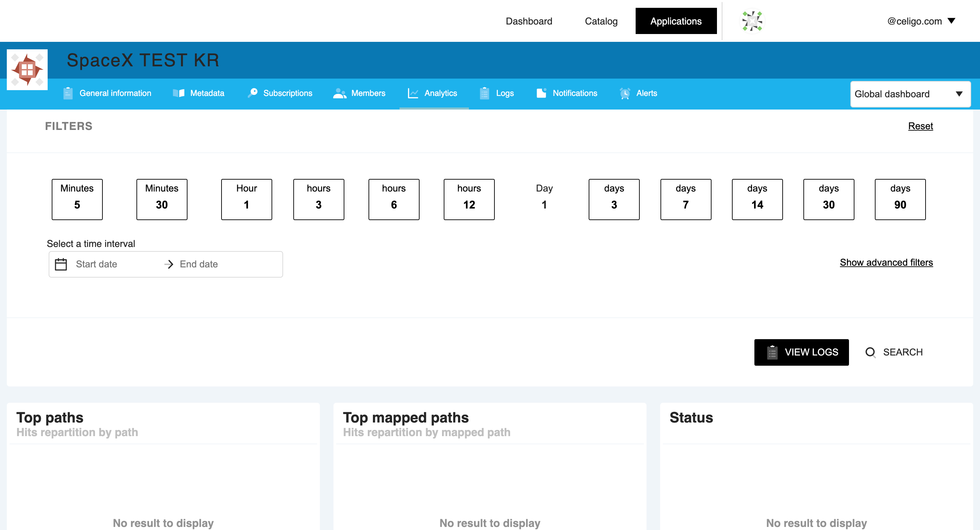This screenshot has width=980, height=530.
Task: Expand the @celigo.com account menu
Action: pos(921,21)
